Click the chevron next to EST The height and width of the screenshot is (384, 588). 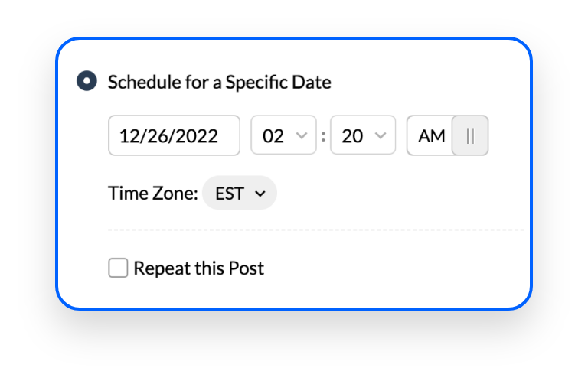(x=260, y=194)
